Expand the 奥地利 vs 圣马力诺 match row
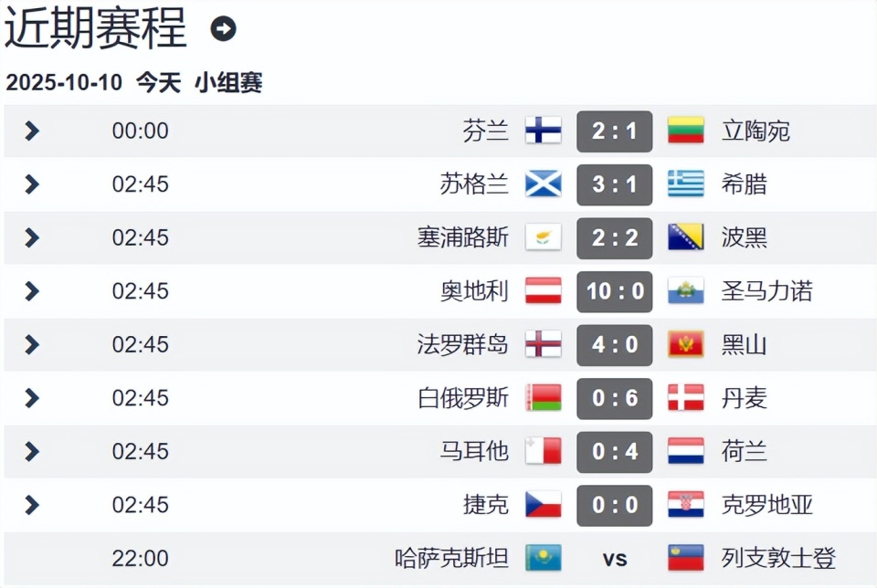 [x=32, y=291]
